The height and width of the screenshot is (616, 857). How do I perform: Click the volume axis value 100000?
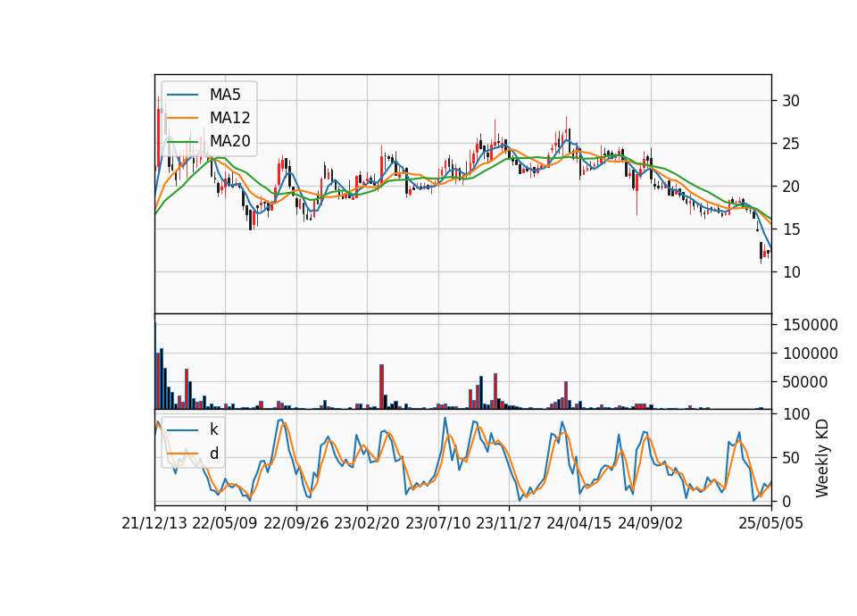click(x=811, y=354)
